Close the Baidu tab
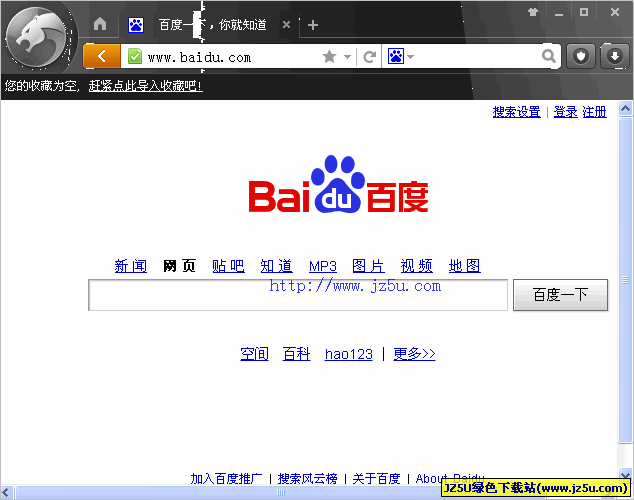This screenshot has width=634, height=500. 286,25
